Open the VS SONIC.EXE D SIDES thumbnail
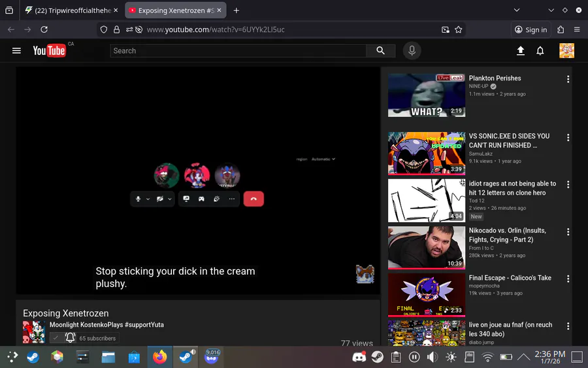 click(427, 154)
